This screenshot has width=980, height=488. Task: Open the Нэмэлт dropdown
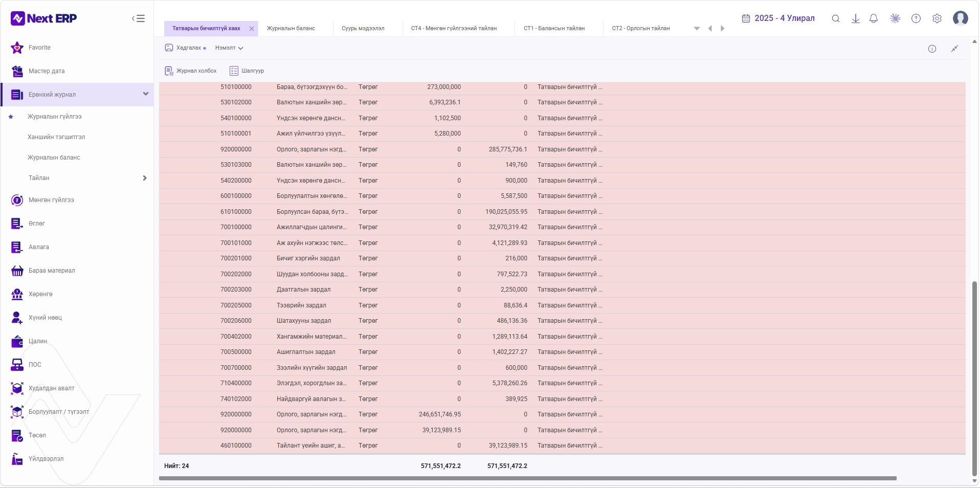coord(229,48)
